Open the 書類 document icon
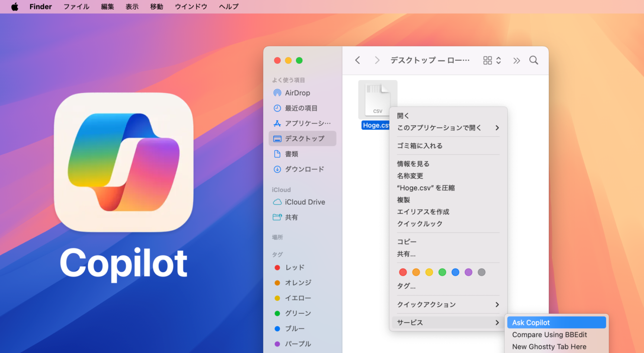This screenshot has height=353, width=644. (x=277, y=154)
